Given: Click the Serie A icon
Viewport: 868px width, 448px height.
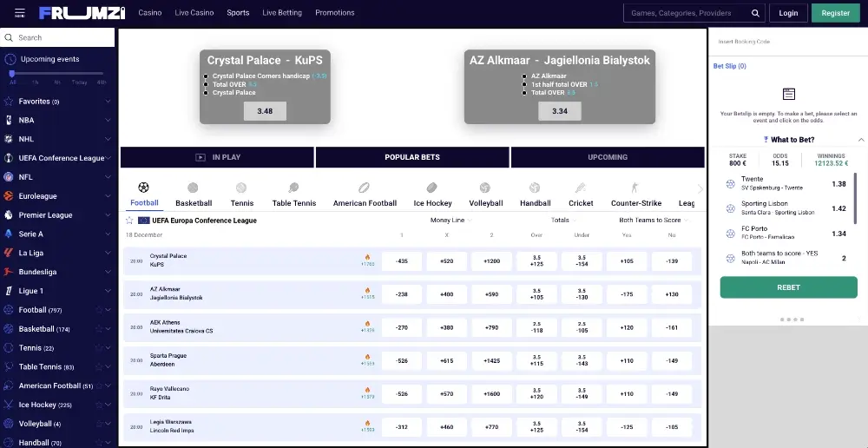Looking at the screenshot, I should point(9,234).
